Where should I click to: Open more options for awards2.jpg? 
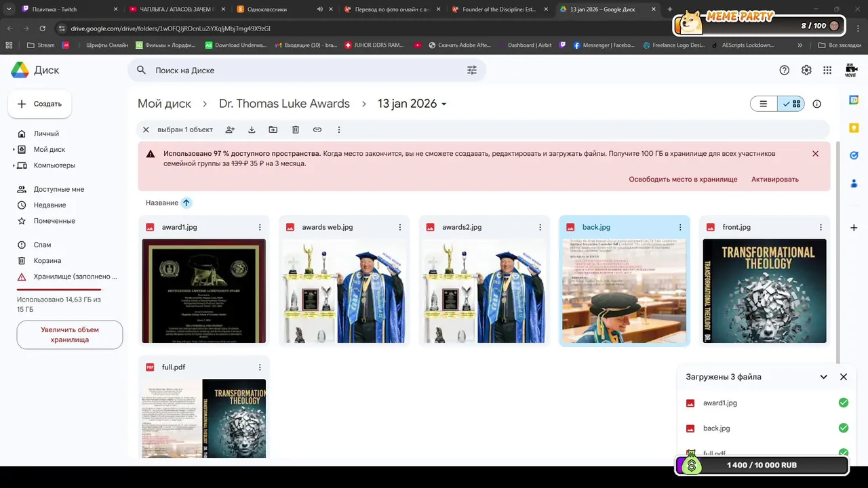click(x=540, y=227)
